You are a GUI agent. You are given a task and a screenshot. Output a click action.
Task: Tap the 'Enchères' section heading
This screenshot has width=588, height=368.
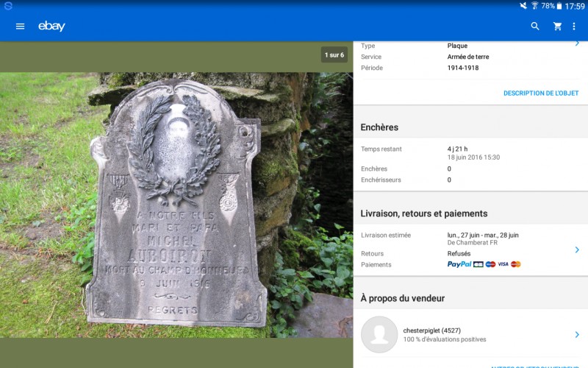(379, 127)
